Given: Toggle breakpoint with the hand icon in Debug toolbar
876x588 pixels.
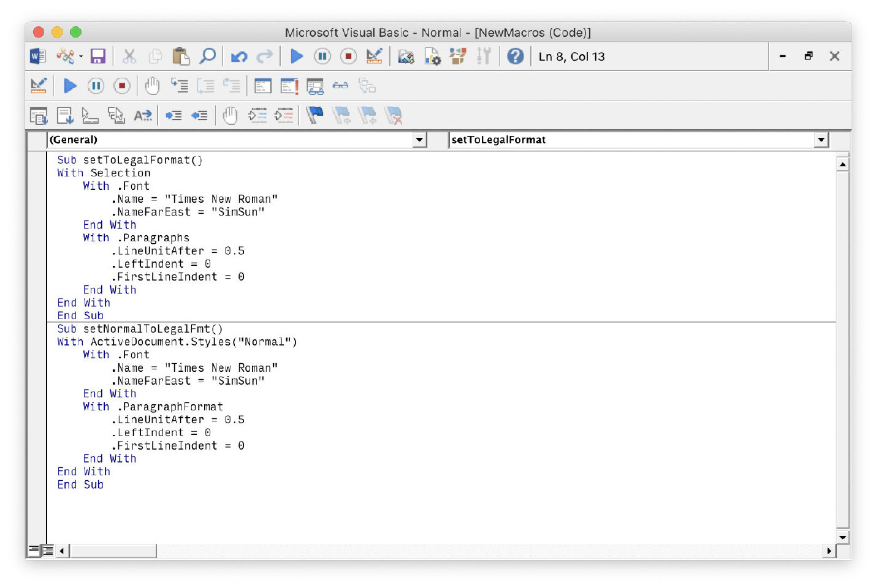Looking at the screenshot, I should click(152, 86).
